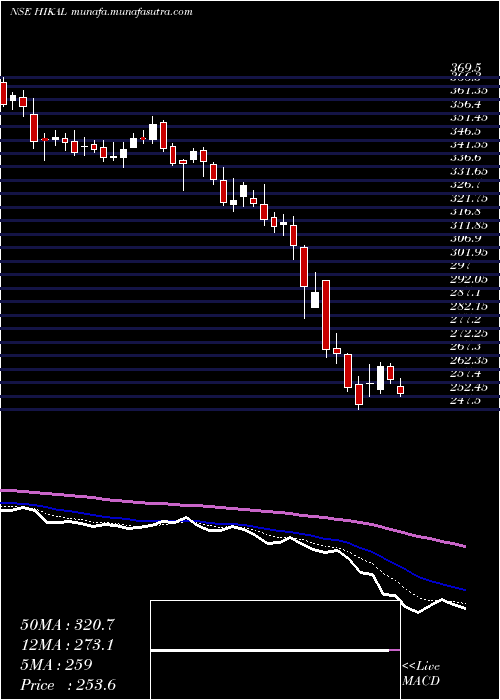Select the 326.7 price level label
This screenshot has width=500, height=700.
467,185
